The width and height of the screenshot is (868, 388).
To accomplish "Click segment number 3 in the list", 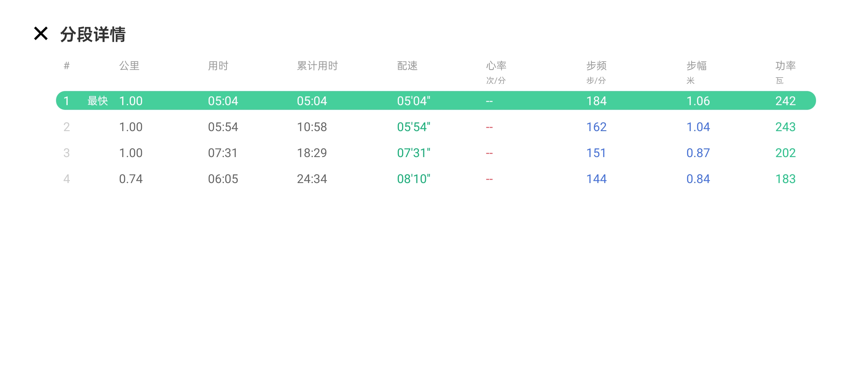I will coord(67,153).
